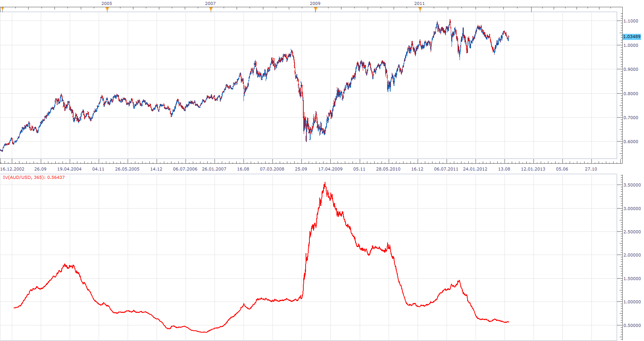Click the 06.07.2006 date label
The width and height of the screenshot is (644, 341).
coord(185,169)
